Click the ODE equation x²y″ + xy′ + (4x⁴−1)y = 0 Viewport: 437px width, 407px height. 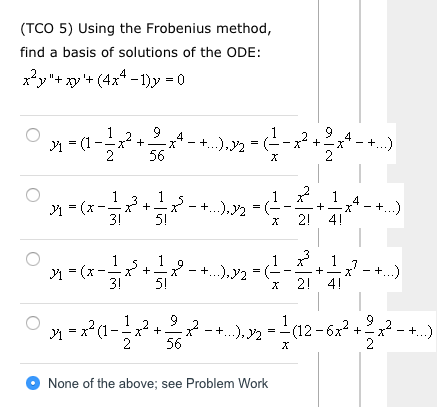(103, 80)
